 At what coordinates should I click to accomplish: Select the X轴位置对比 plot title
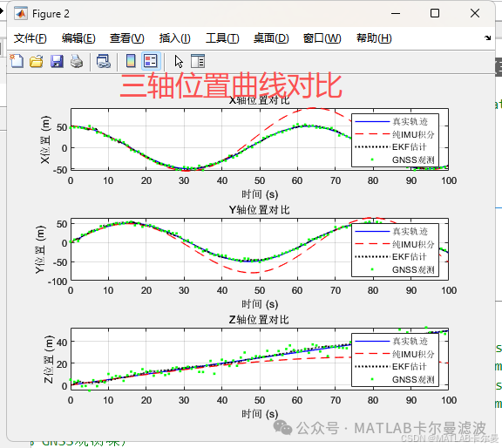[x=259, y=100]
